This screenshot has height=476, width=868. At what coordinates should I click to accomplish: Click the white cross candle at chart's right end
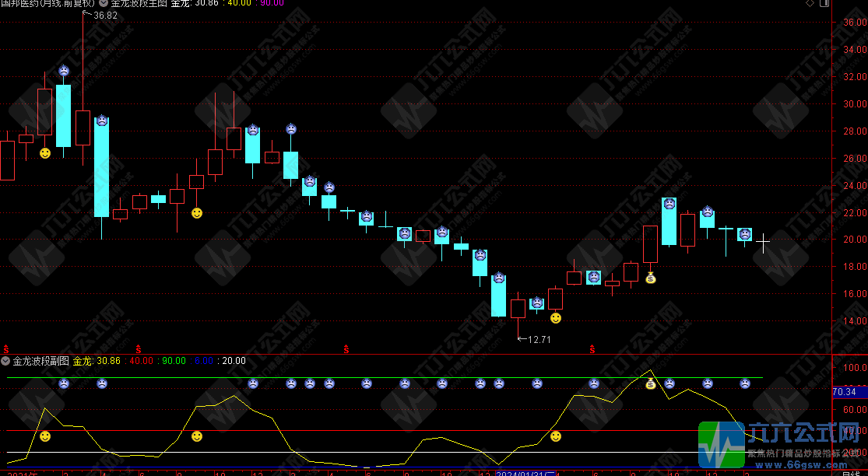coord(764,243)
